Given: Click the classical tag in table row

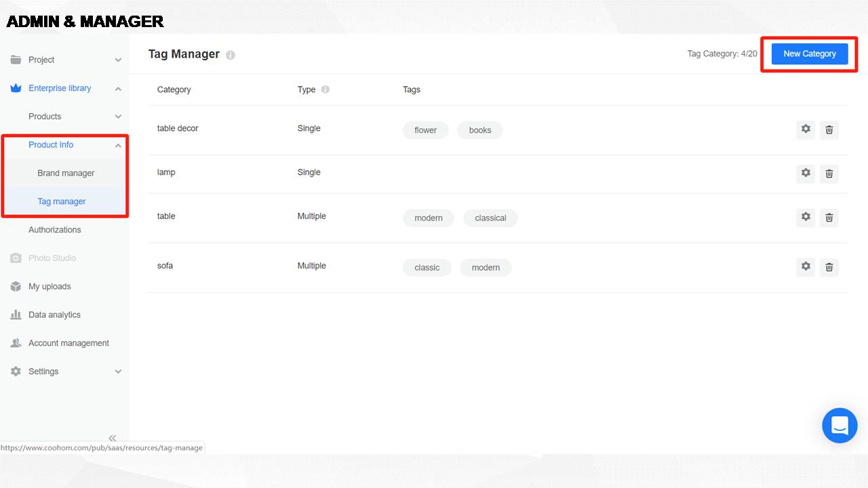Looking at the screenshot, I should (x=490, y=218).
